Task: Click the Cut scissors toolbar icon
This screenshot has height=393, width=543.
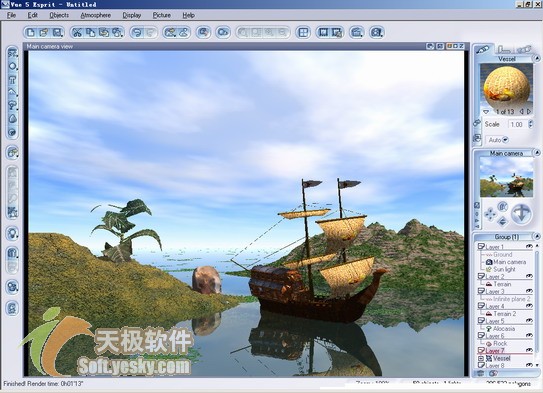Action: click(77, 33)
